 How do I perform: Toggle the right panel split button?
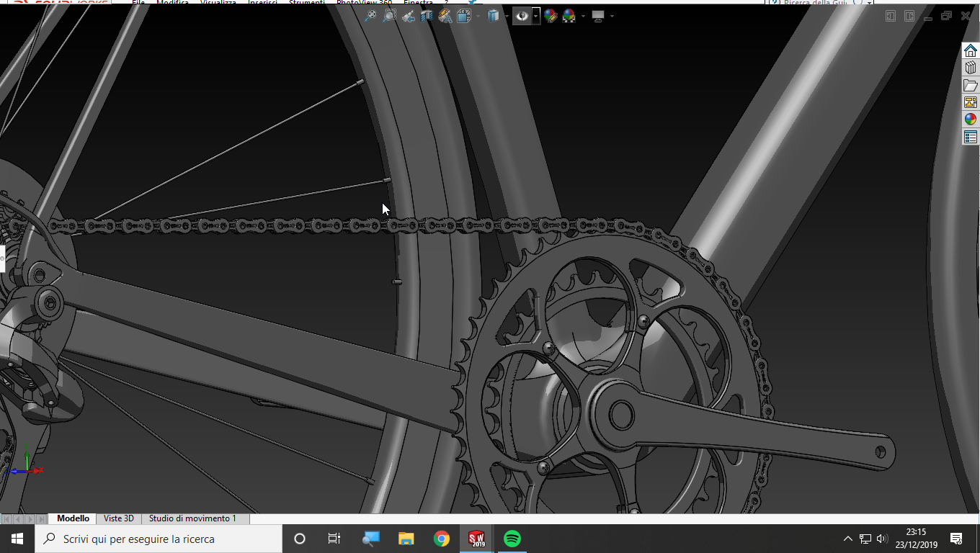click(910, 16)
